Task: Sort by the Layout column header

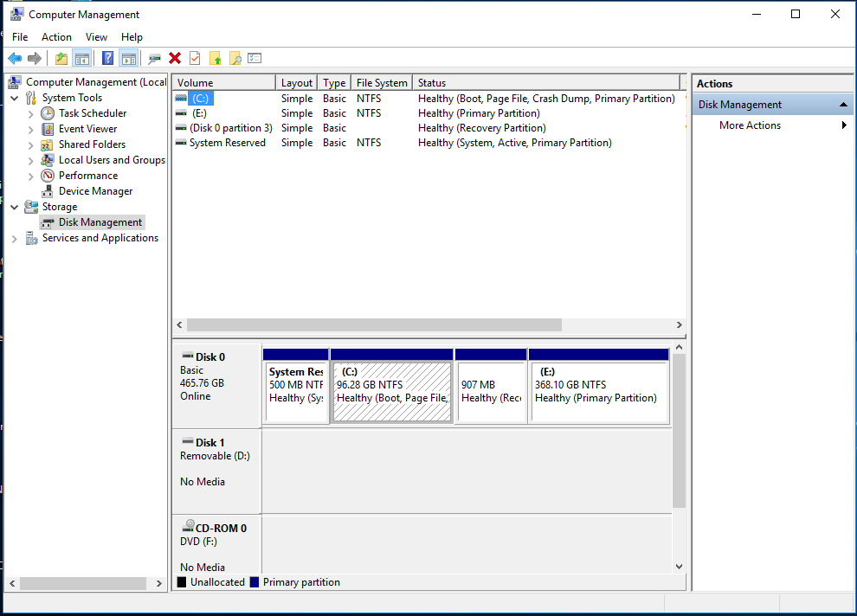Action: click(x=296, y=82)
